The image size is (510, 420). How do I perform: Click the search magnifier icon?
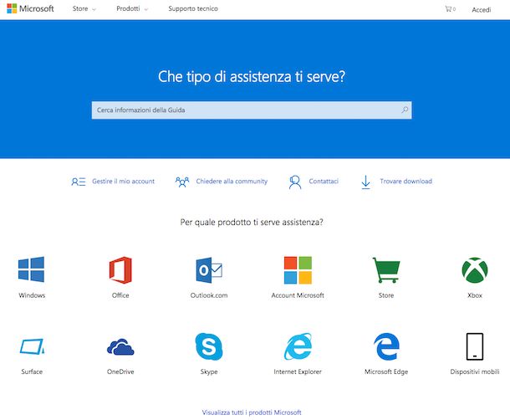click(x=405, y=110)
